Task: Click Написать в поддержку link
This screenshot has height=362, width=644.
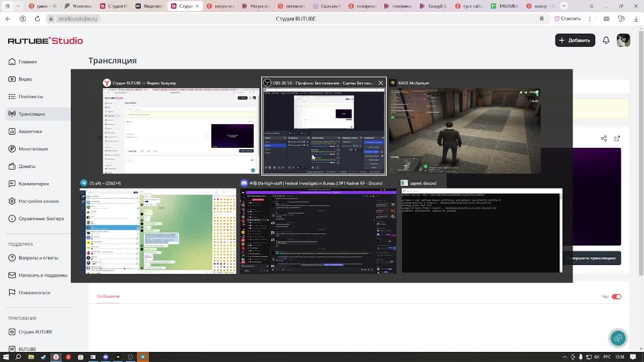Action: pos(38,276)
